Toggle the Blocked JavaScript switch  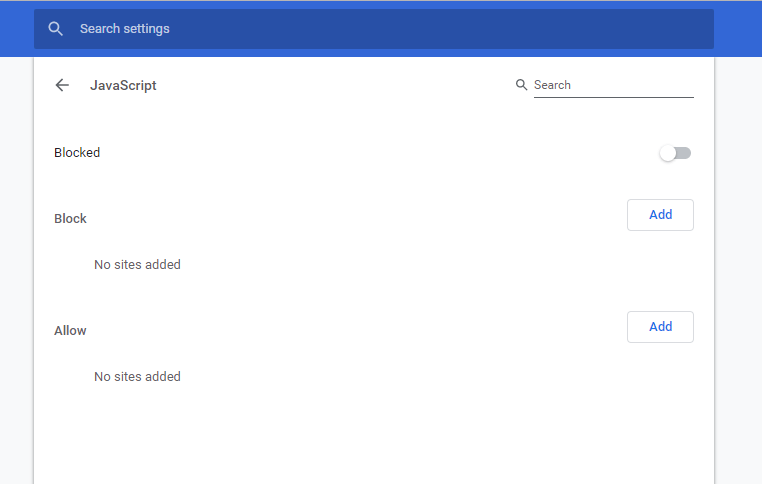pos(675,153)
